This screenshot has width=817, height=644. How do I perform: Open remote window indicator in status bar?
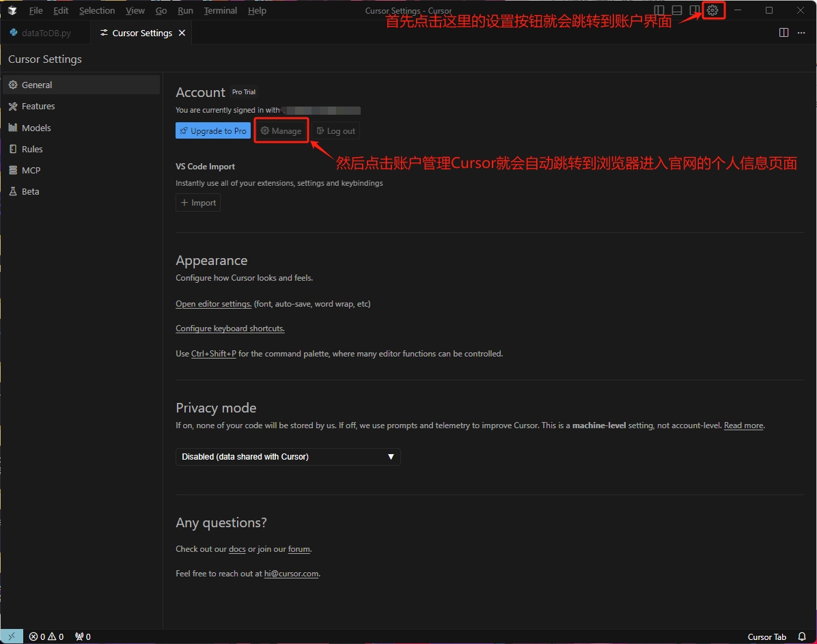click(x=12, y=636)
